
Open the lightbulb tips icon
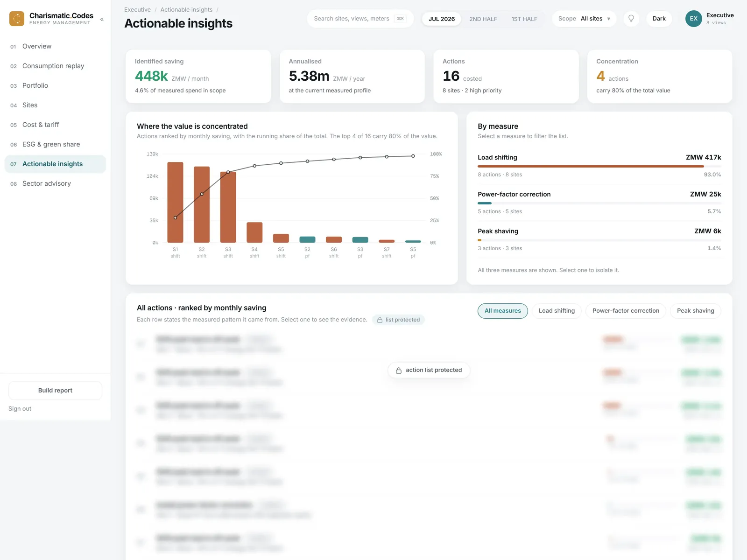631,19
